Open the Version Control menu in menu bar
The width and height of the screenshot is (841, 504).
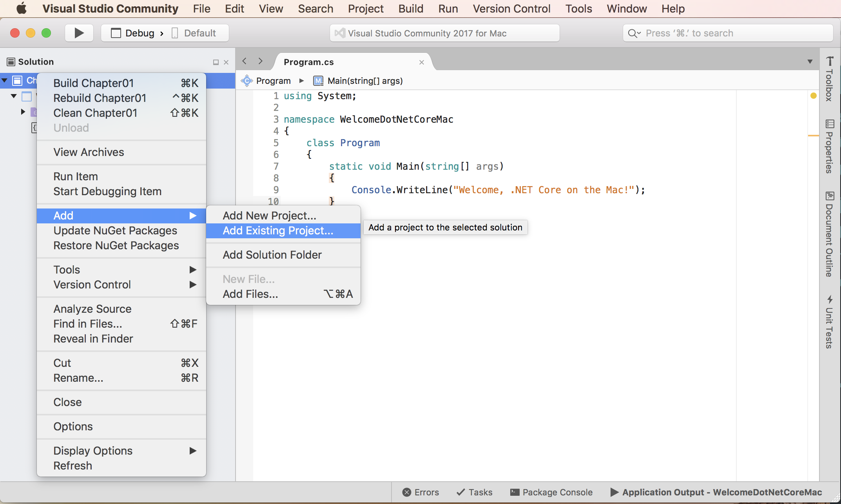pos(511,9)
